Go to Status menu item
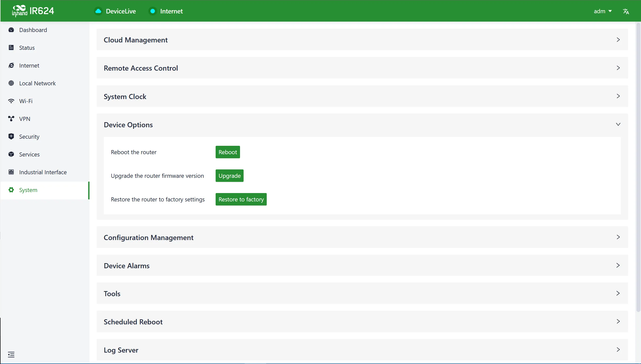Screen dimensions: 641x364 (45, 48)
